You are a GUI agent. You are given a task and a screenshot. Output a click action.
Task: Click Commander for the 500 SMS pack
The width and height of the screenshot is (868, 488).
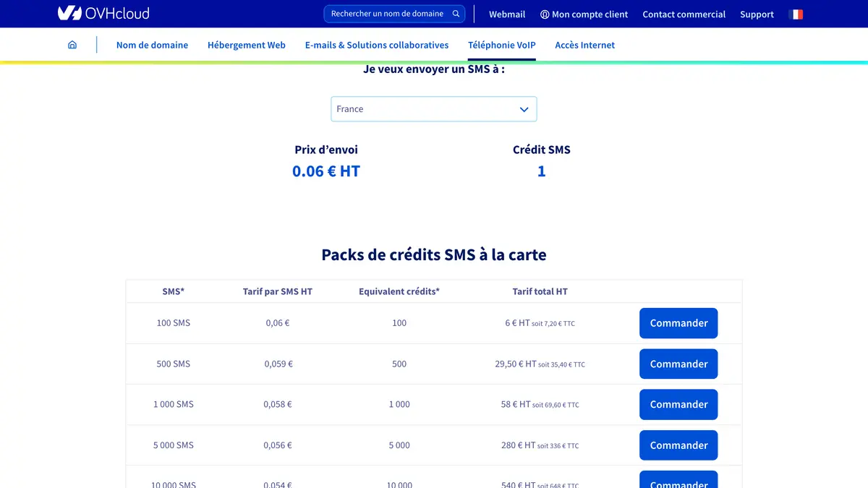point(678,364)
